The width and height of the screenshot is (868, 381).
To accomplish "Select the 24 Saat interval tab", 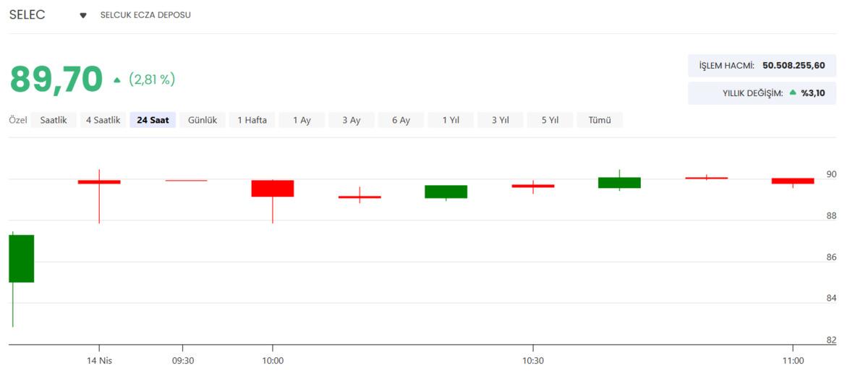I will tap(153, 120).
